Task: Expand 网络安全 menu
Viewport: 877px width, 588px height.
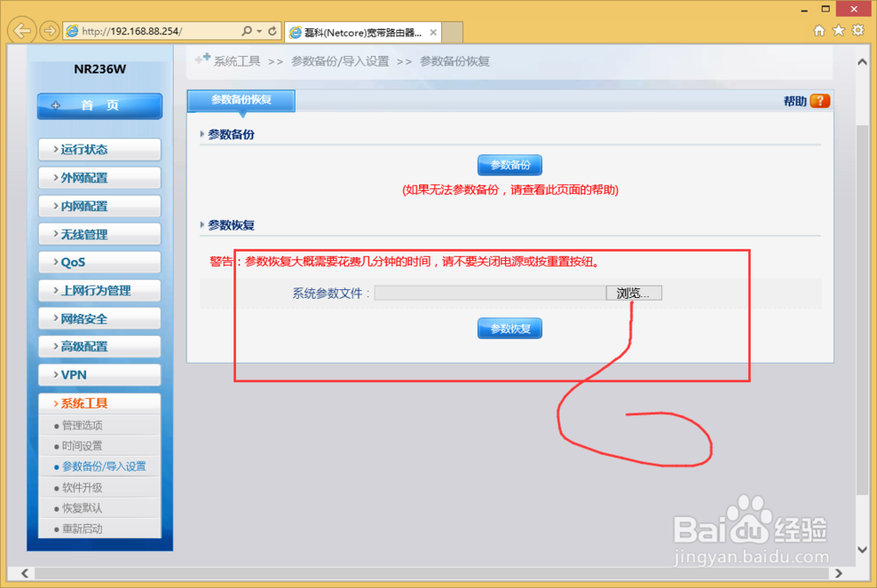Action: 100,319
